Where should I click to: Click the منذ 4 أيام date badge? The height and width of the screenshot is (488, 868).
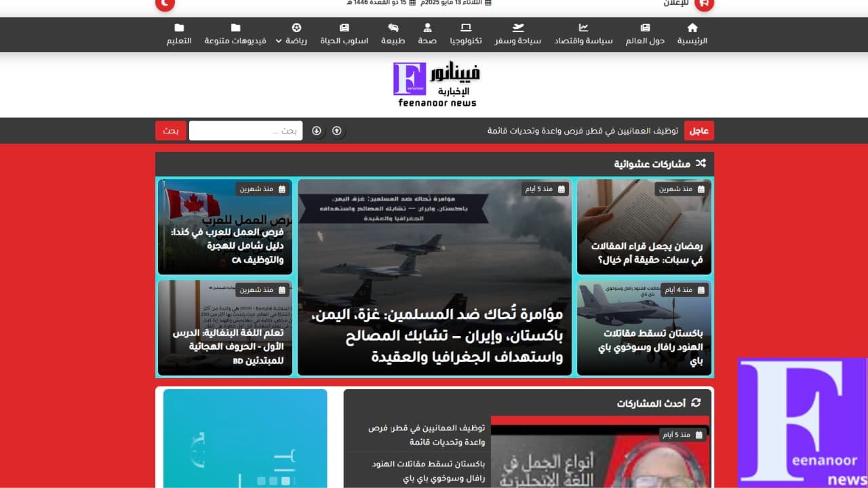[684, 289]
